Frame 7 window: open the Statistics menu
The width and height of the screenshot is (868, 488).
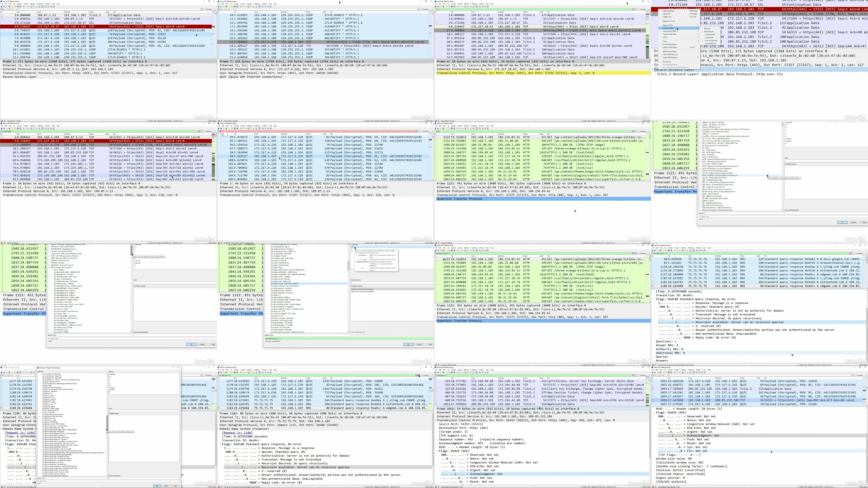[x=250, y=4]
